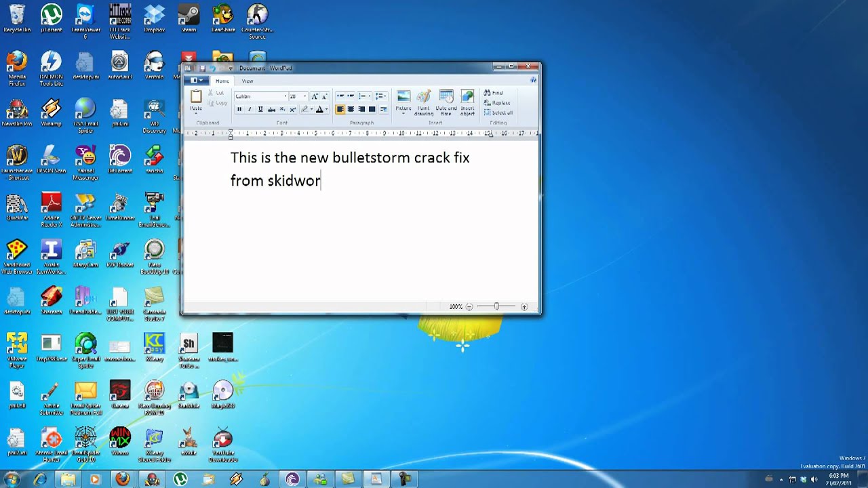Click Copy in the Clipboard group
The width and height of the screenshot is (868, 488).
click(217, 103)
